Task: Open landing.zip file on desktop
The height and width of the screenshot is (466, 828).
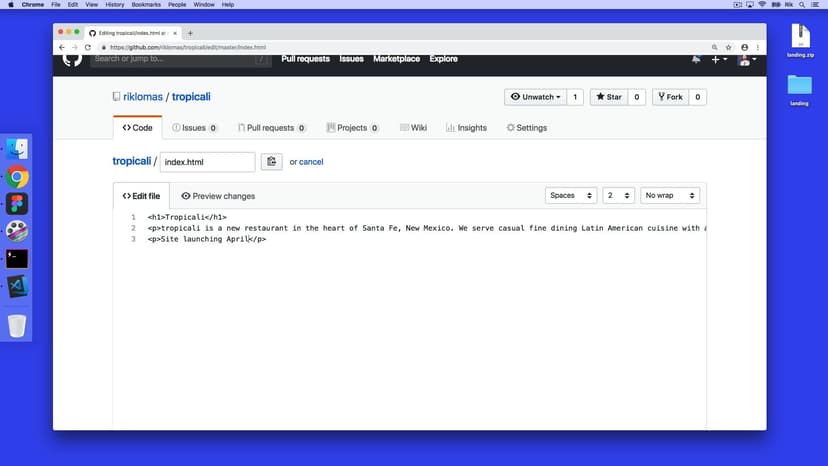Action: [802, 38]
